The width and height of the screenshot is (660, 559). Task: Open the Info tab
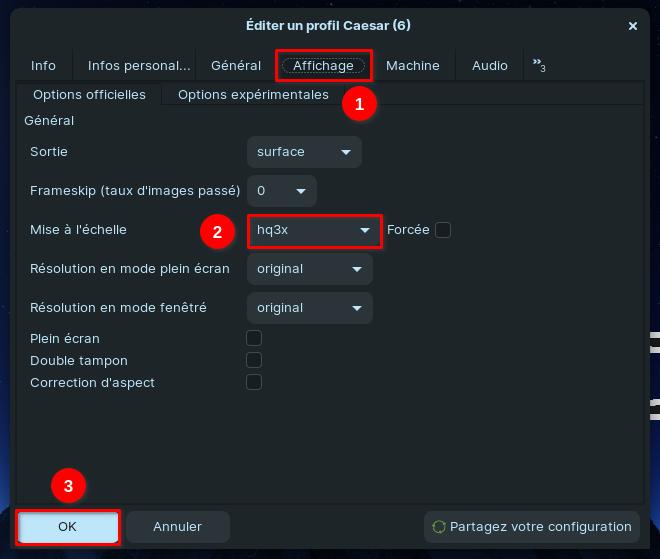[43, 66]
